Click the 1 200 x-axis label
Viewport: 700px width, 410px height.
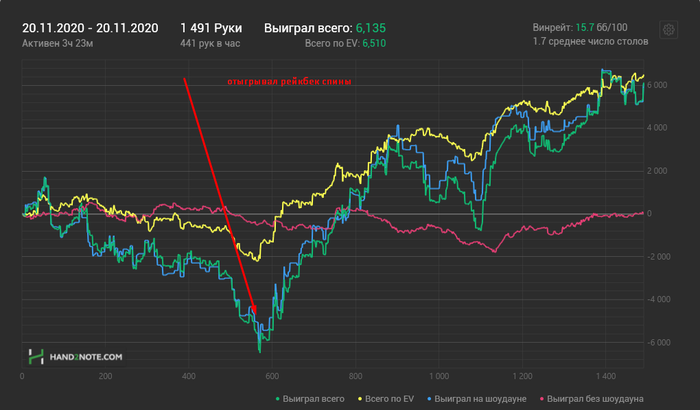coord(522,377)
